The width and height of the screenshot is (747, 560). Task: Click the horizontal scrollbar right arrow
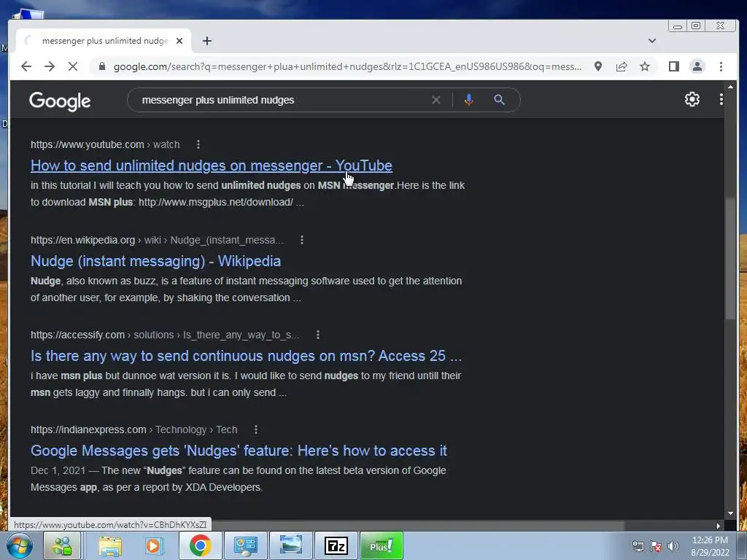(x=718, y=526)
